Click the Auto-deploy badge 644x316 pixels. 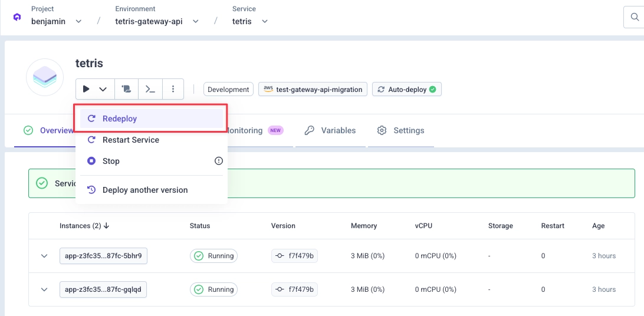[x=406, y=90]
